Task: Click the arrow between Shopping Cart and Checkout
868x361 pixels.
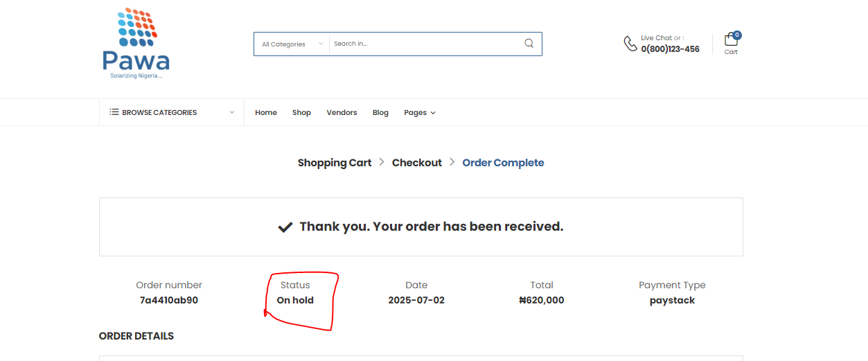Action: click(x=382, y=162)
